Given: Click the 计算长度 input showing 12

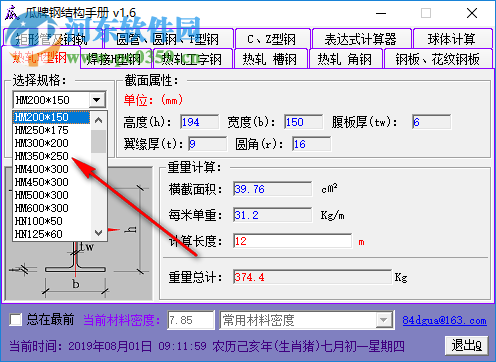Looking at the screenshot, I should 292,241.
